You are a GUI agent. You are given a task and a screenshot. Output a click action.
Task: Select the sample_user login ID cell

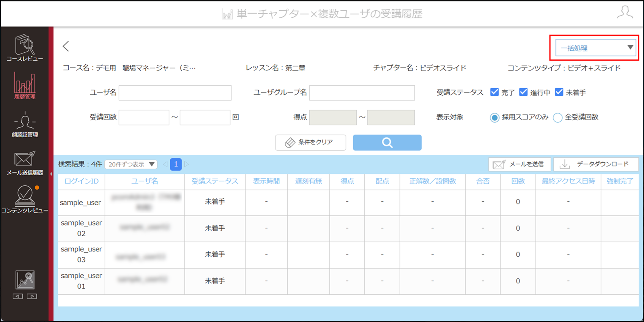tap(81, 203)
